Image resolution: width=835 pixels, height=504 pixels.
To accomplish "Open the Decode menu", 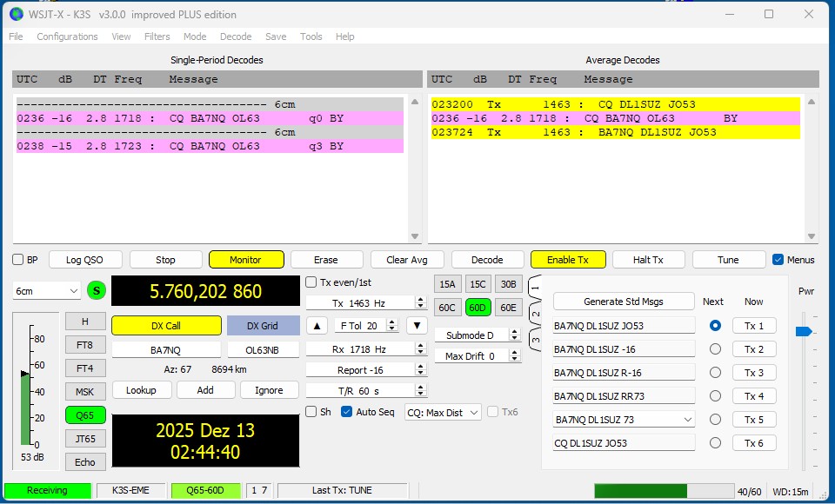I will pyautogui.click(x=235, y=36).
